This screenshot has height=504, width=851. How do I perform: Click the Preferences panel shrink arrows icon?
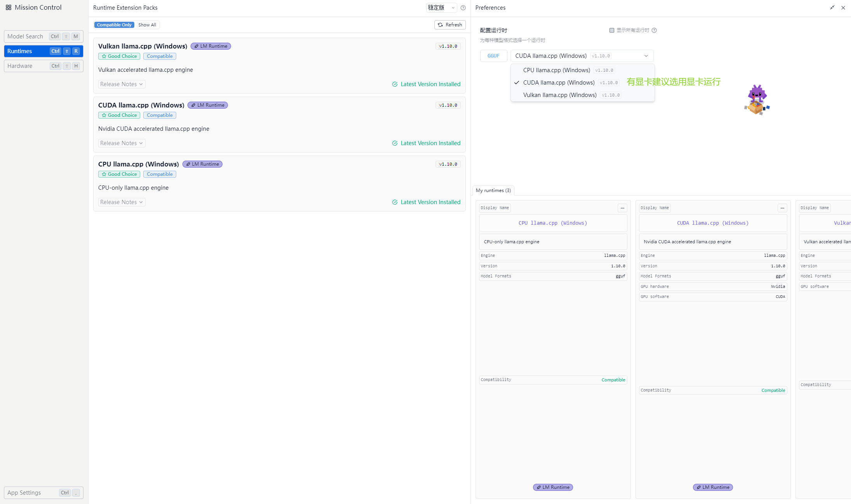832,8
